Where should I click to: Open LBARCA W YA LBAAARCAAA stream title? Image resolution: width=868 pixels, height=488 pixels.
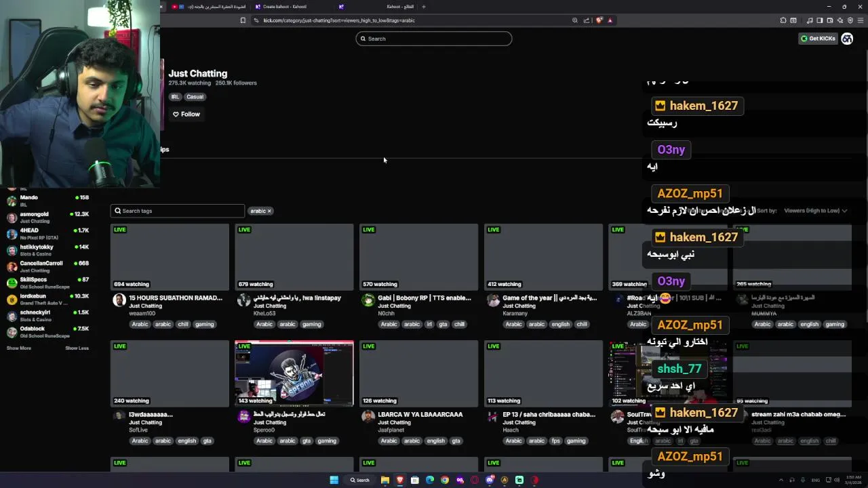(x=420, y=415)
